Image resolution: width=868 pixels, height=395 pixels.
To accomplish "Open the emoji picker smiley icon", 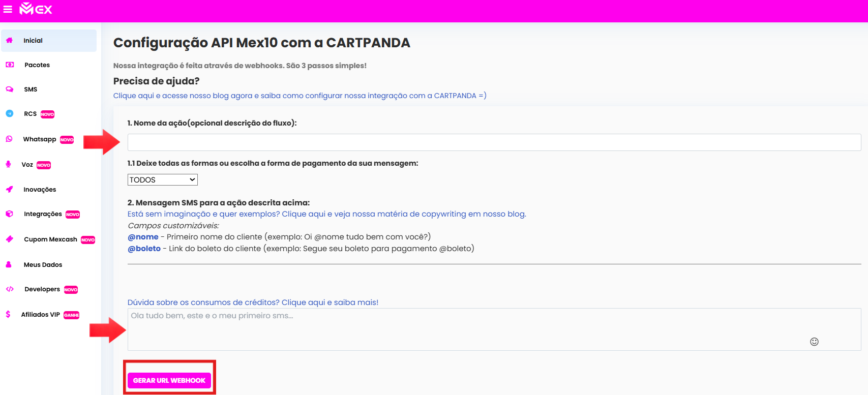I will [x=814, y=342].
